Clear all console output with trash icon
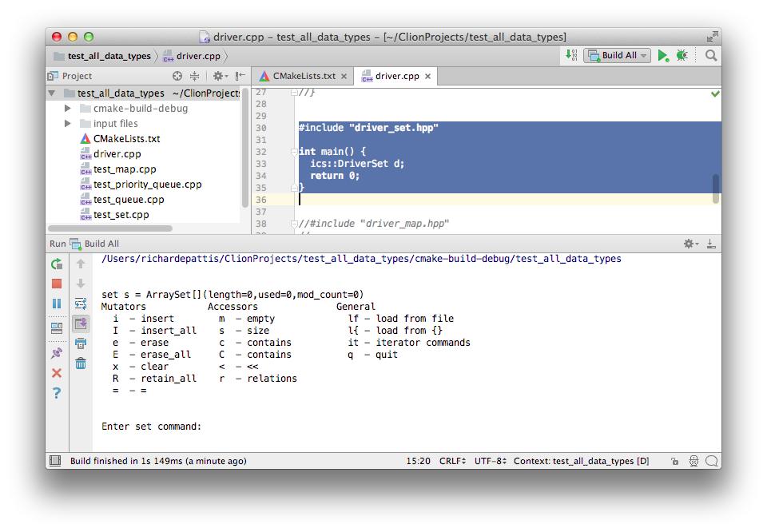The width and height of the screenshot is (767, 532). [x=80, y=363]
